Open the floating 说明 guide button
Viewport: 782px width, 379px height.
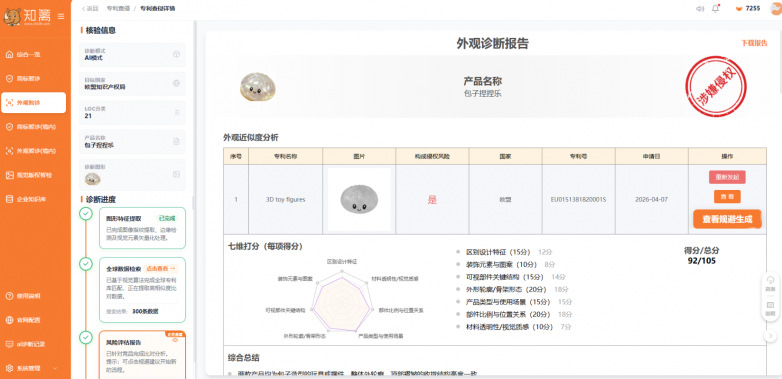point(771,308)
